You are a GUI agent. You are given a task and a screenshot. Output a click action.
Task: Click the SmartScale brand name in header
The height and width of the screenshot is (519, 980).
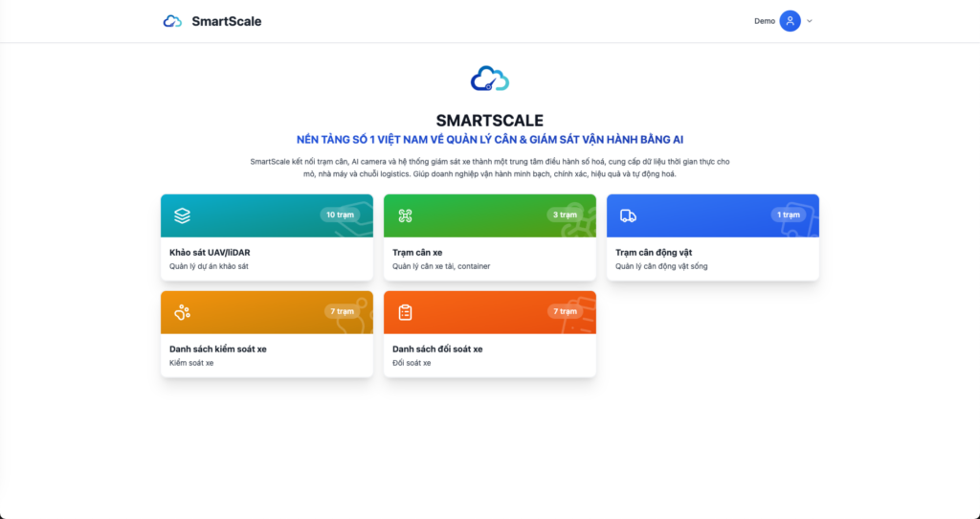226,21
